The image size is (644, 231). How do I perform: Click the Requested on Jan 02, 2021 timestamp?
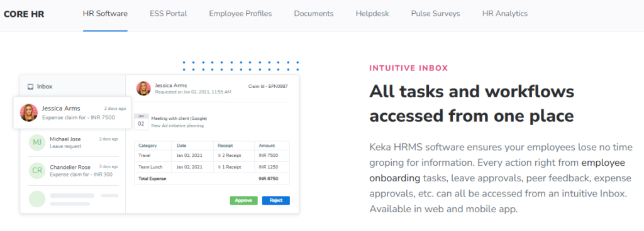(193, 92)
